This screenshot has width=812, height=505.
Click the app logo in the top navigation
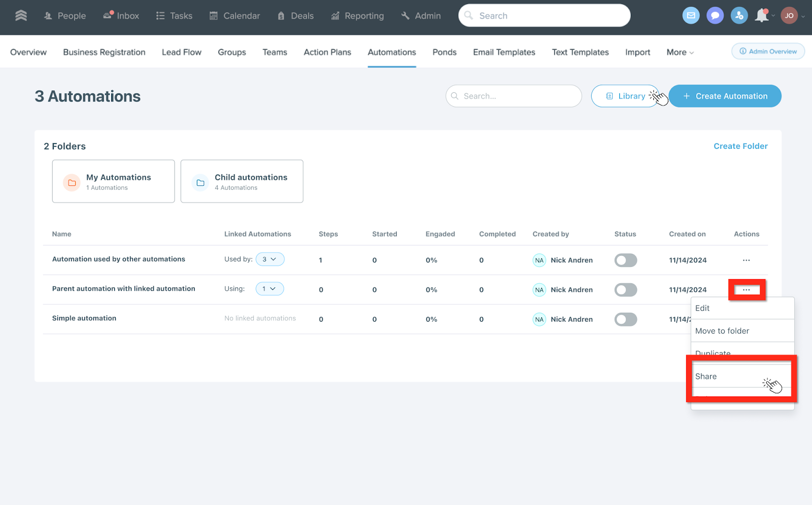click(21, 16)
